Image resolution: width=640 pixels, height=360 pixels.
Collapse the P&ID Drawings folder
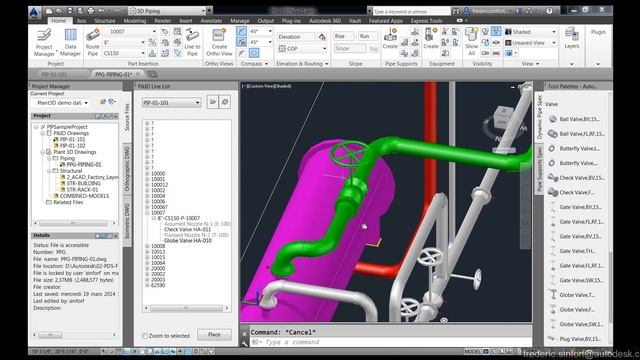point(42,133)
